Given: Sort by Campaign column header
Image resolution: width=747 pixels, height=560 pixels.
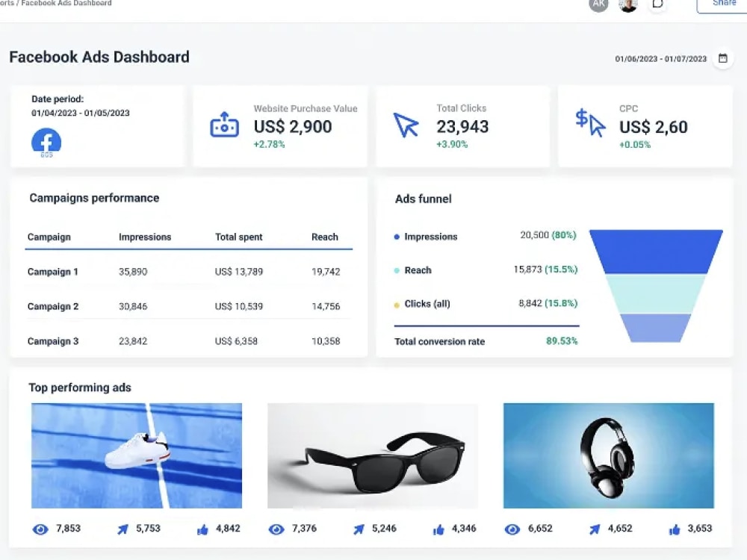Looking at the screenshot, I should point(49,237).
